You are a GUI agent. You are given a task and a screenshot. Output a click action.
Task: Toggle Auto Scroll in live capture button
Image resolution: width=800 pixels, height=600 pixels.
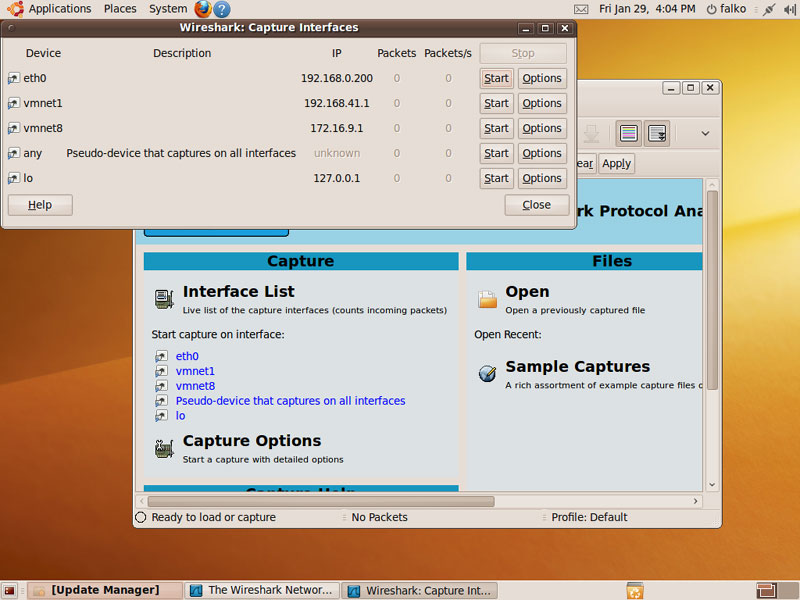658,133
